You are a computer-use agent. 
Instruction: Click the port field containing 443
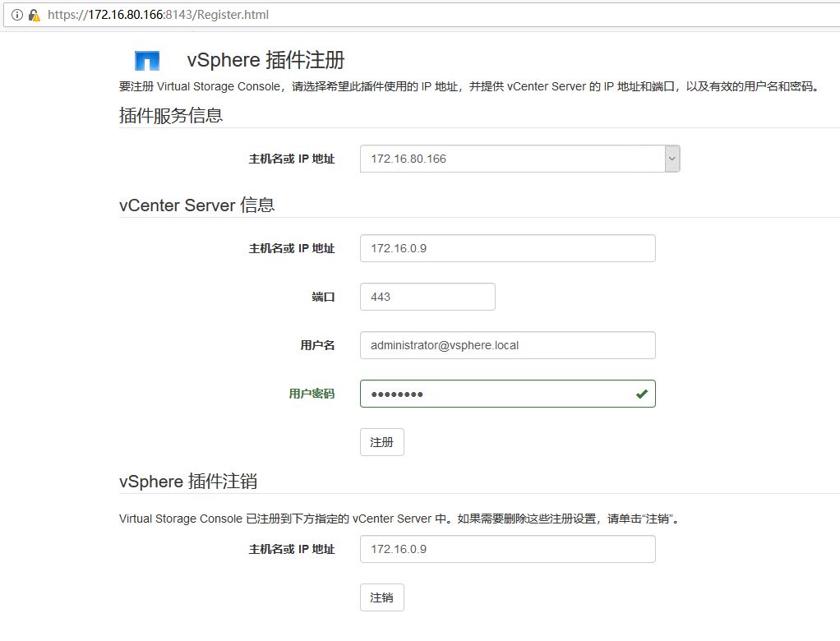pyautogui.click(x=427, y=297)
